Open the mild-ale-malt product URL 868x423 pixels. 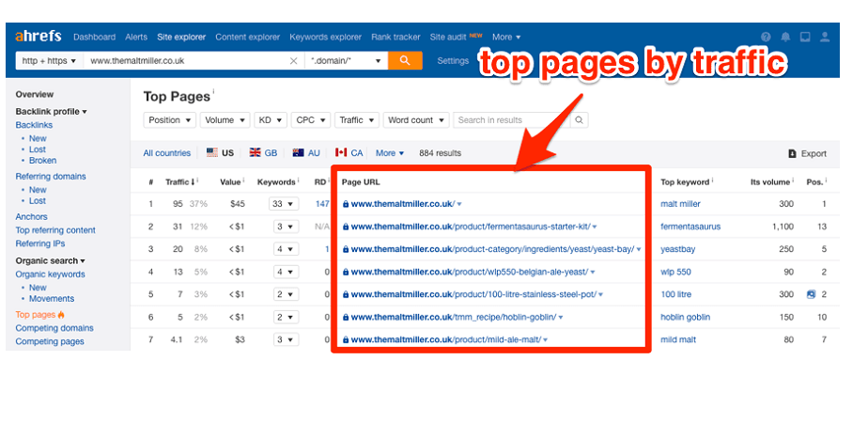[x=445, y=340]
